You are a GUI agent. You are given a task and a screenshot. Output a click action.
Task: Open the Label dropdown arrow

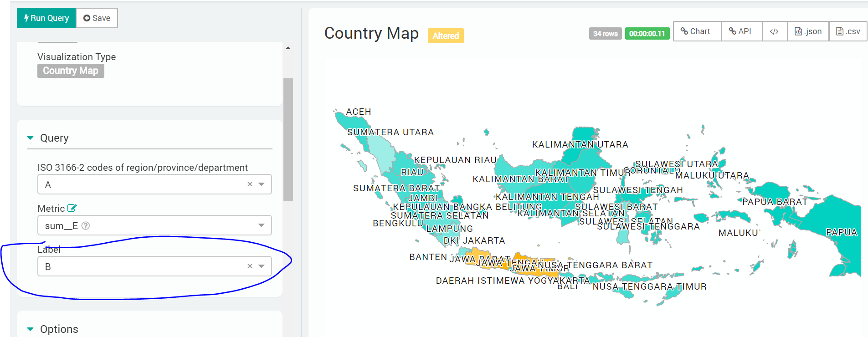262,266
